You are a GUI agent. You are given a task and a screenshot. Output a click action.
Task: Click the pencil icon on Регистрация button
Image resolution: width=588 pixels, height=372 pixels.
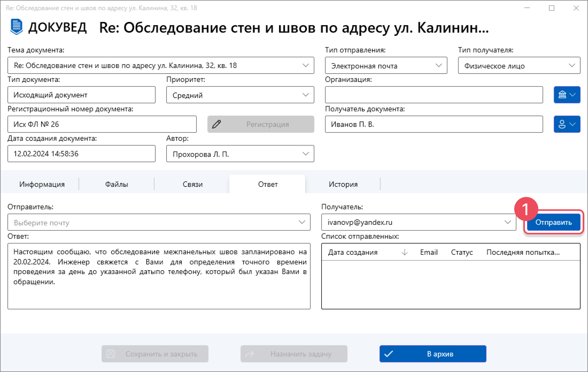216,124
